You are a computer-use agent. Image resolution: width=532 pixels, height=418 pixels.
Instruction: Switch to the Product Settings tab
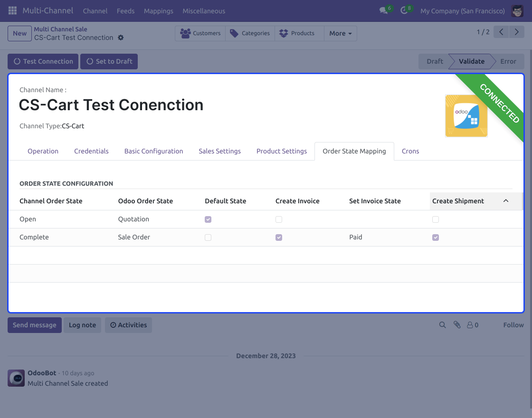282,152
